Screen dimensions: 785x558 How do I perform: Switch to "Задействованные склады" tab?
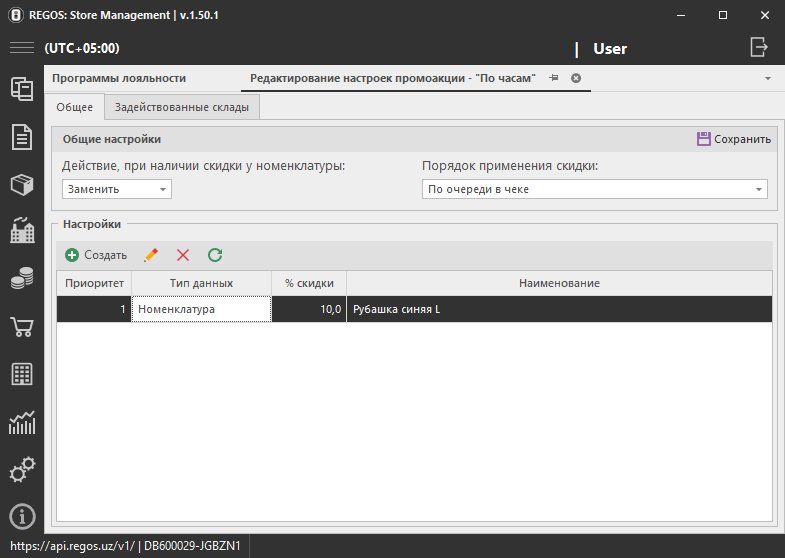pyautogui.click(x=182, y=107)
